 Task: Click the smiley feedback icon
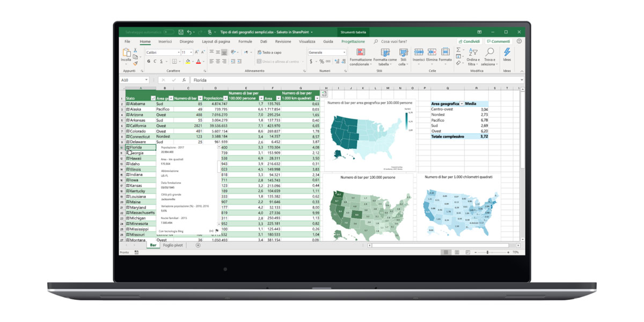[519, 41]
